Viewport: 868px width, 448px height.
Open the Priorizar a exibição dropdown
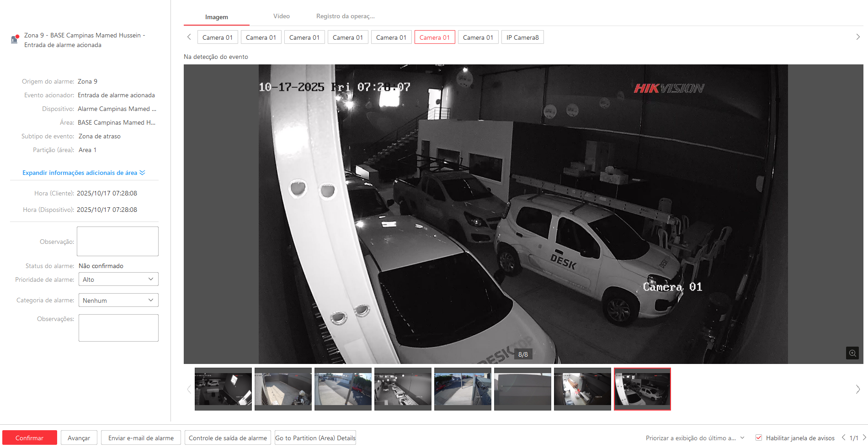695,438
